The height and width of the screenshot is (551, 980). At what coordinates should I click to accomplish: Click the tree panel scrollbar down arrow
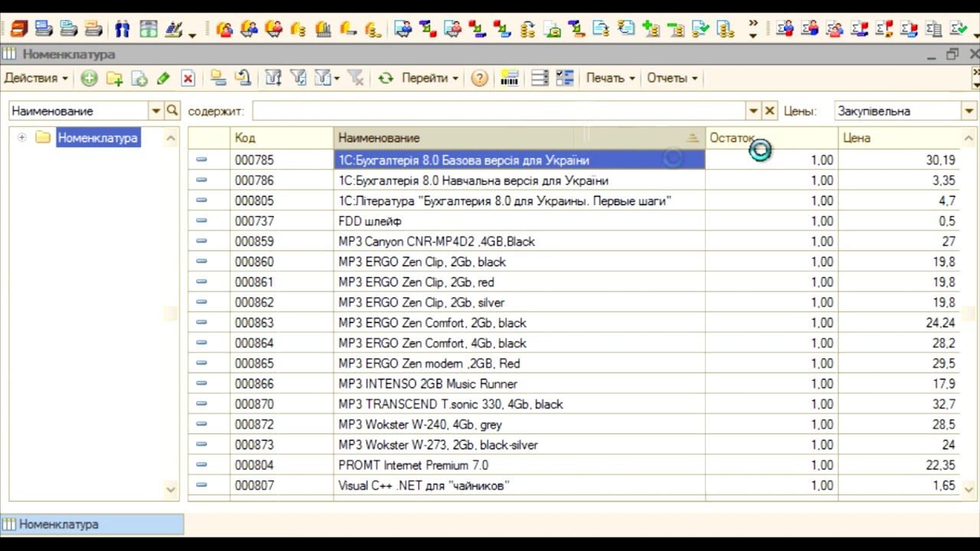coord(171,489)
